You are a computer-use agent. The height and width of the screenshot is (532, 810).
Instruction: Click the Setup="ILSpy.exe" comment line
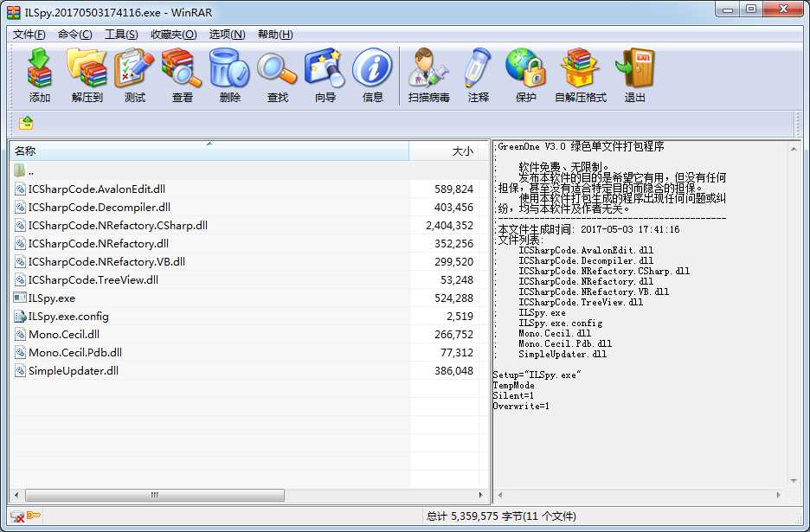tap(537, 375)
